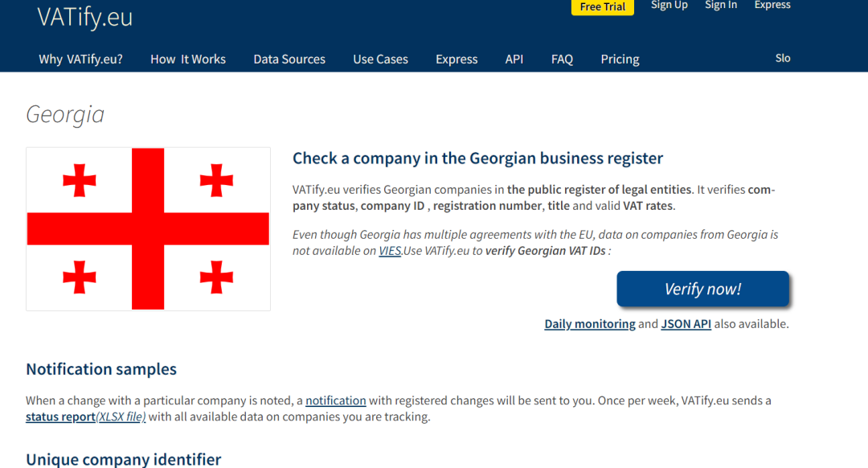This screenshot has height=468, width=868.
Task: Click the VATify.eu logo
Action: (x=84, y=18)
